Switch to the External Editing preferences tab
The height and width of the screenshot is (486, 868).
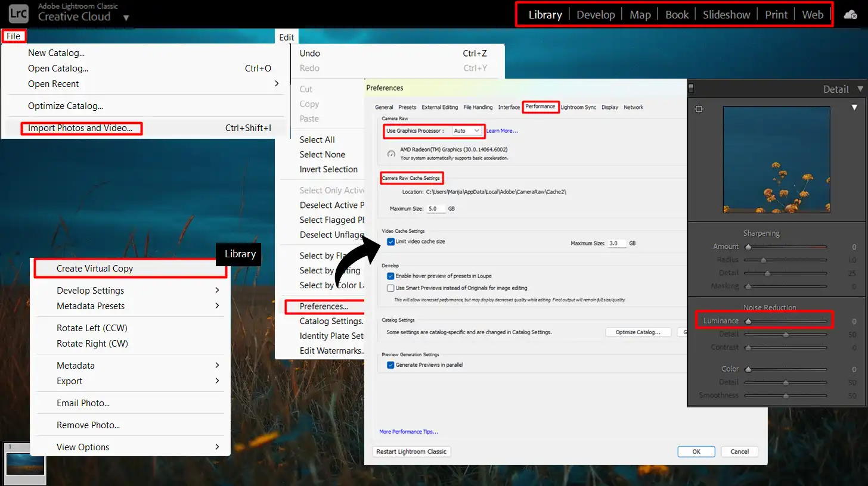[x=440, y=107]
